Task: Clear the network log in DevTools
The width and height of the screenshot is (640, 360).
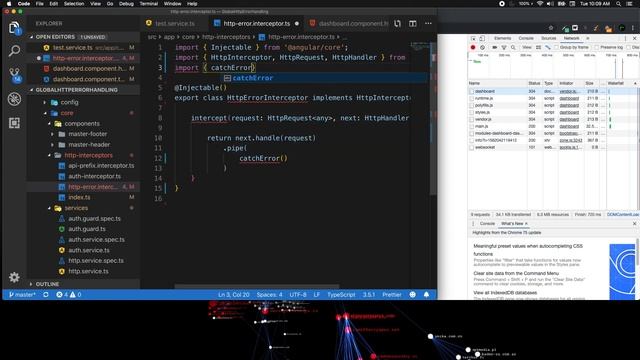Action: point(482,47)
